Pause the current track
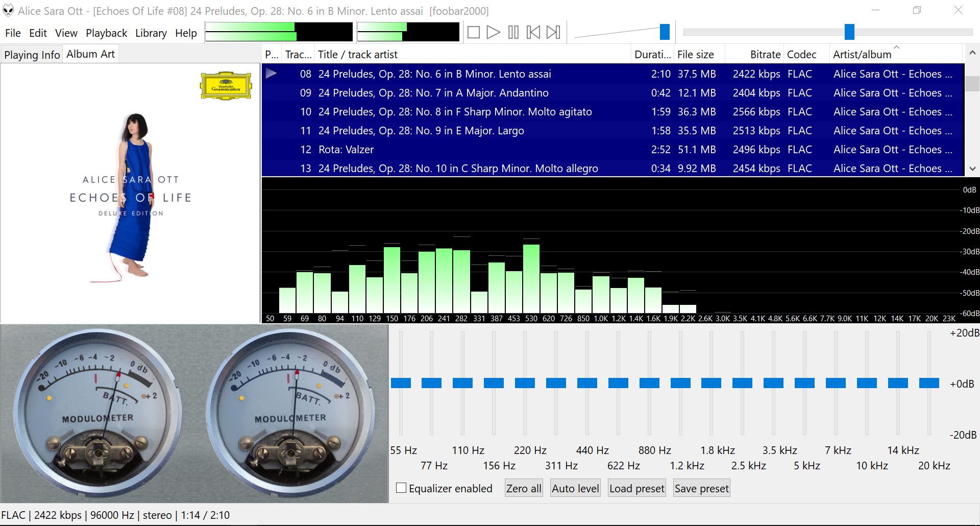The height and width of the screenshot is (526, 980). tap(513, 33)
